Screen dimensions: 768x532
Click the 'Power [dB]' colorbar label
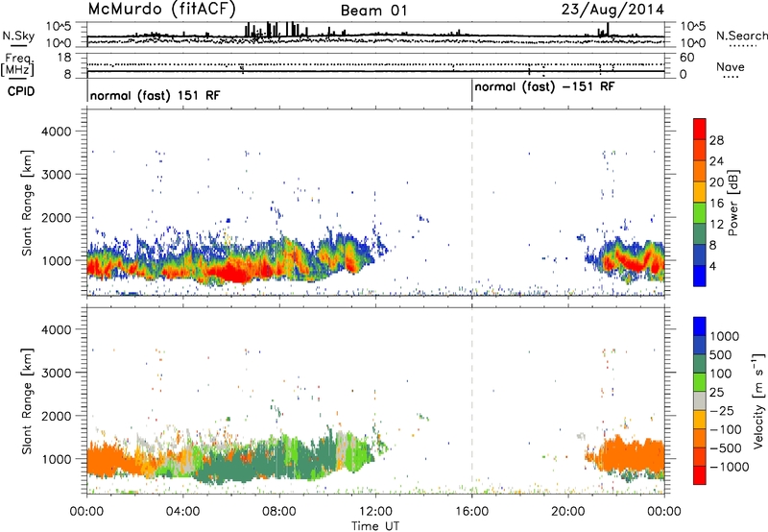[733, 203]
